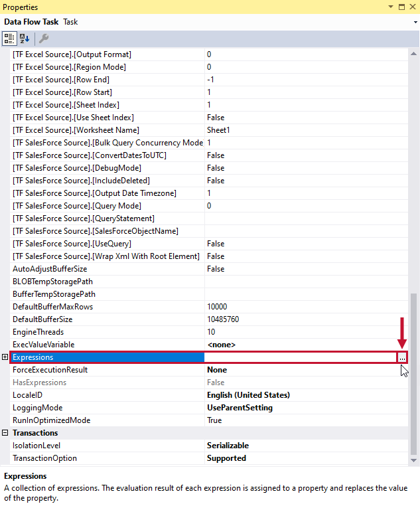Collapse the Transactions category
420x508 pixels.
point(5,433)
